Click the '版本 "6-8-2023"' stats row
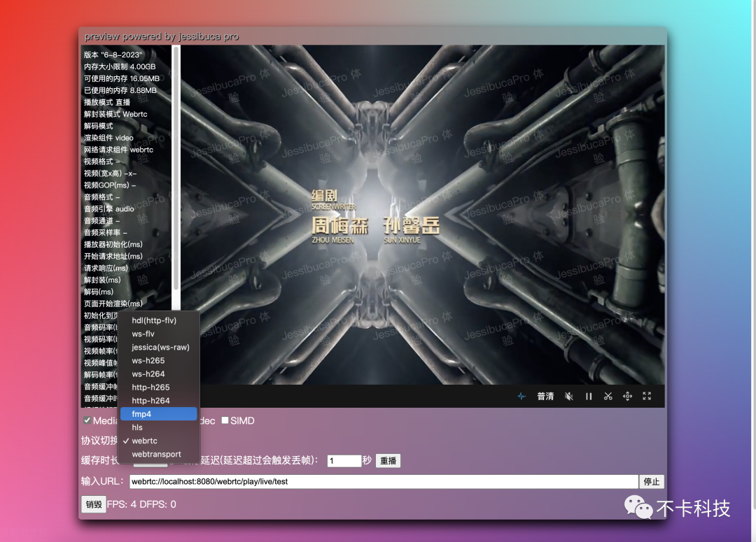 (113, 55)
